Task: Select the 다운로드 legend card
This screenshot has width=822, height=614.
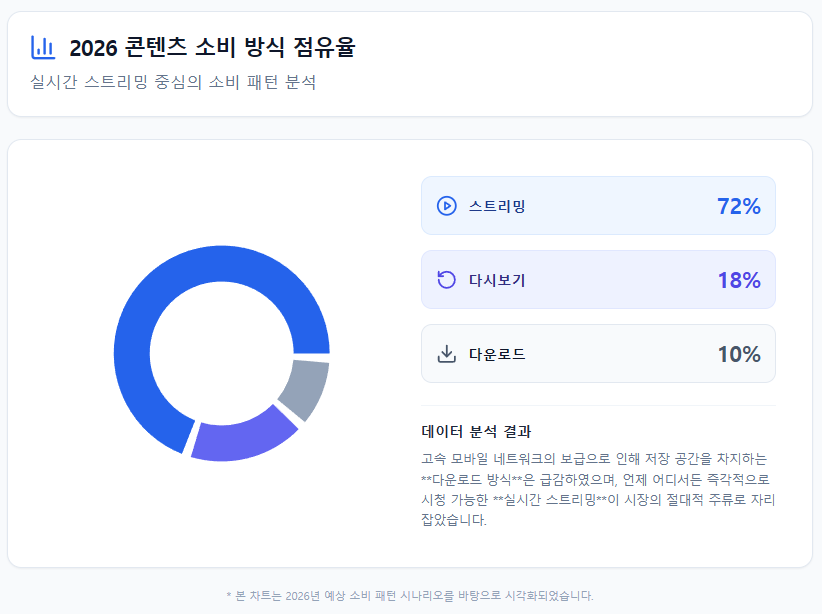Action: 598,354
